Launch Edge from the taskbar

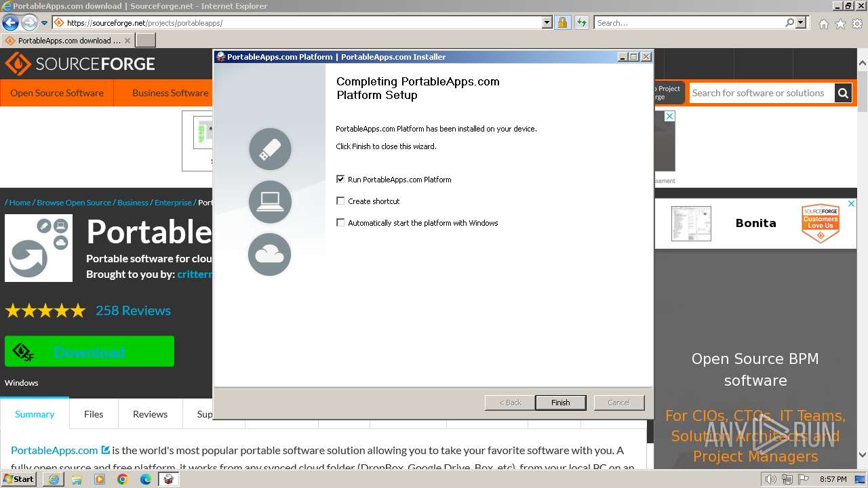[146, 479]
